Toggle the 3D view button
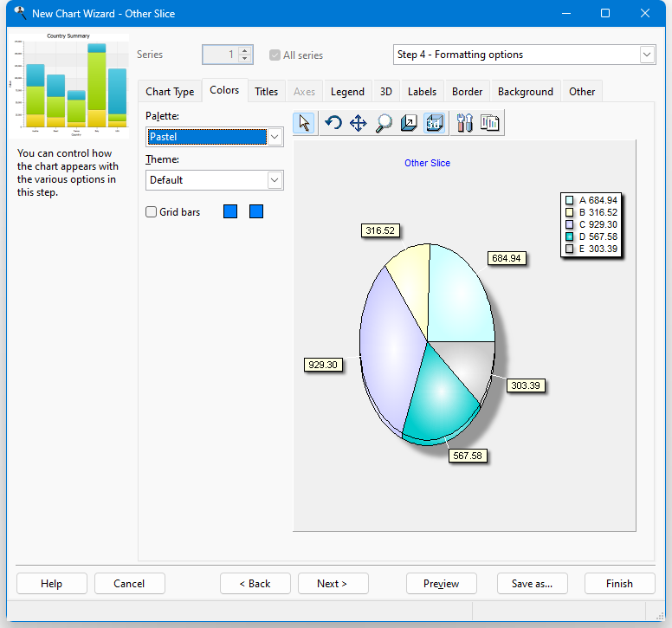 (434, 123)
